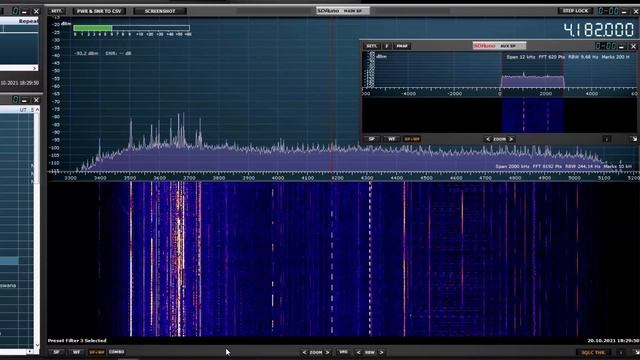This screenshot has height=360, width=640.
Task: Close the Aux SP window
Action: (633, 47)
